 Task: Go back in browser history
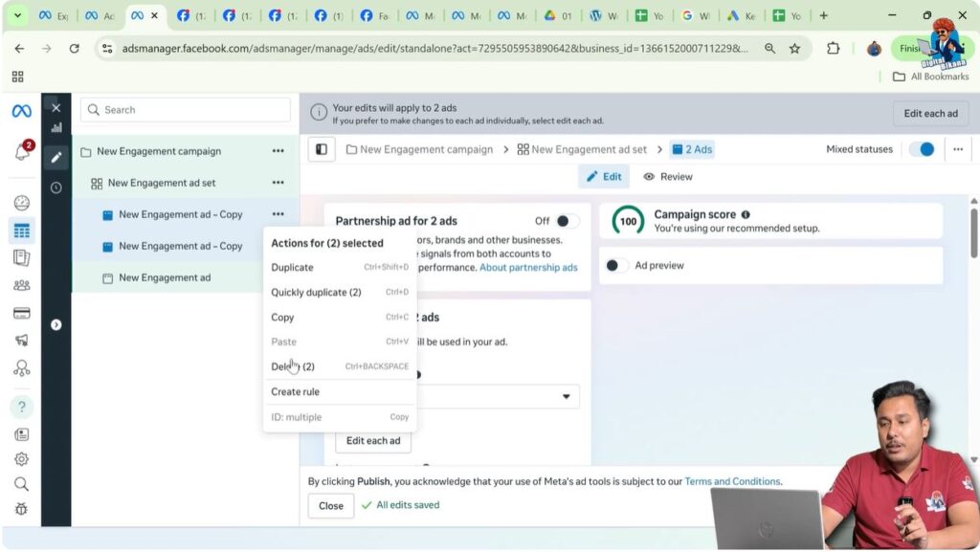click(19, 48)
